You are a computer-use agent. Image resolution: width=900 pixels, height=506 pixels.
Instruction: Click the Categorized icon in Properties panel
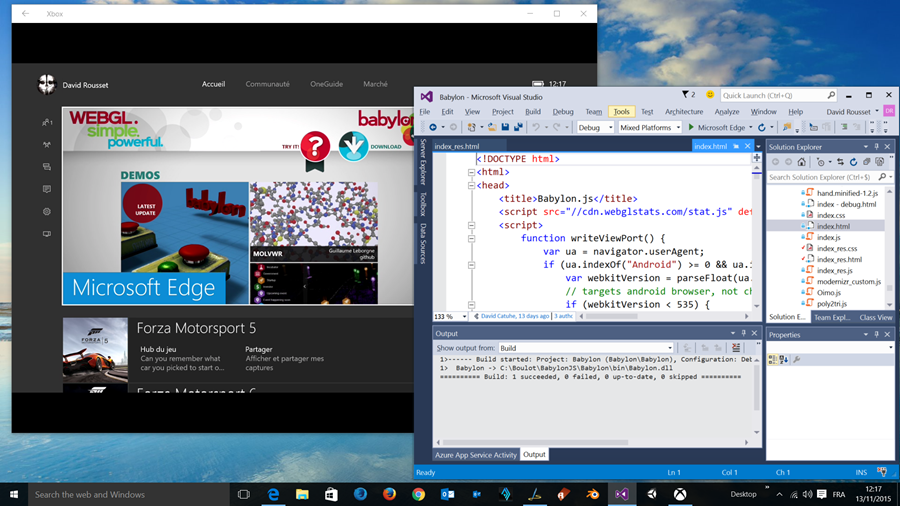tap(773, 359)
